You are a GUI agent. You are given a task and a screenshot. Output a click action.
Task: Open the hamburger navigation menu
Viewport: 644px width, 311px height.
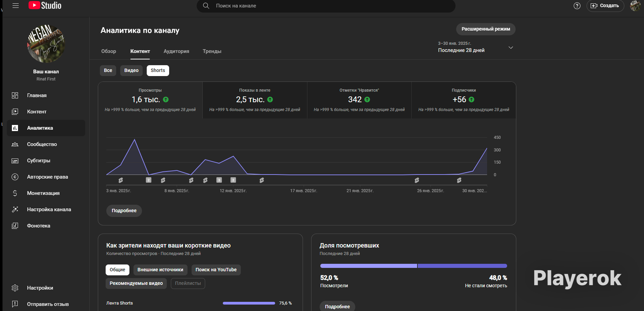tap(15, 6)
